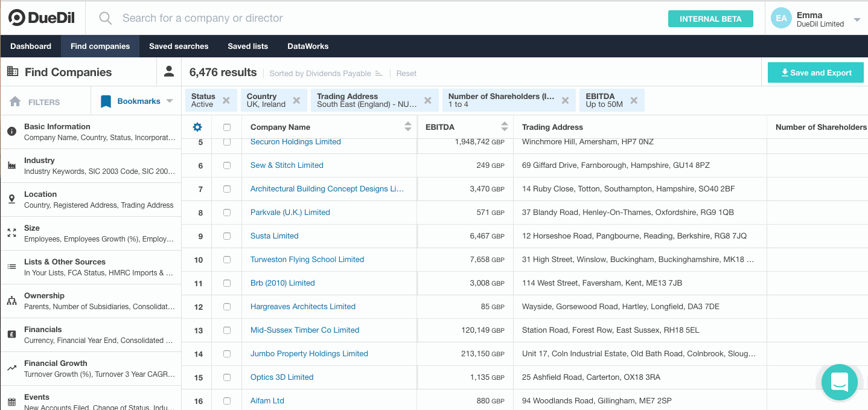Remove the Trading Address filter chip
The image size is (868, 410).
427,100
